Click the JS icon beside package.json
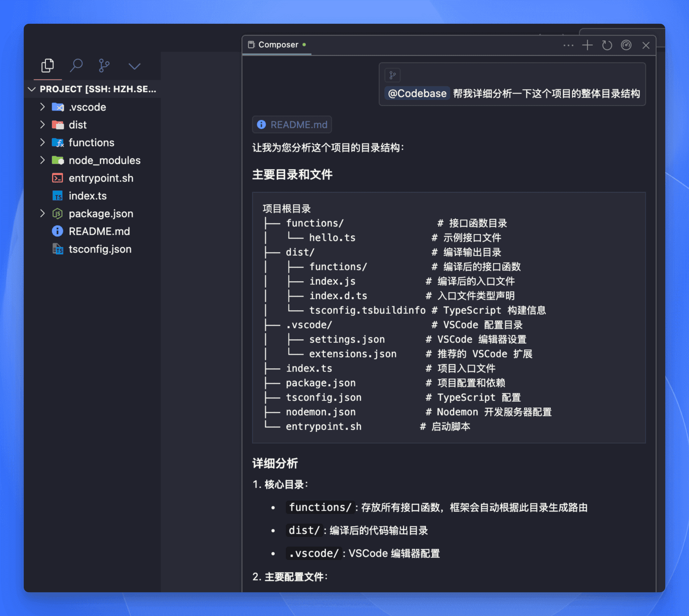This screenshot has width=689, height=616. [57, 213]
